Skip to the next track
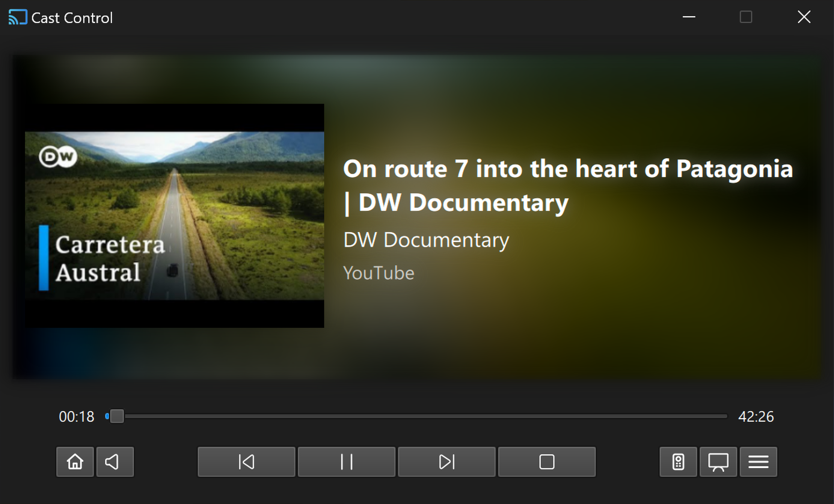The width and height of the screenshot is (834, 504). pyautogui.click(x=447, y=462)
